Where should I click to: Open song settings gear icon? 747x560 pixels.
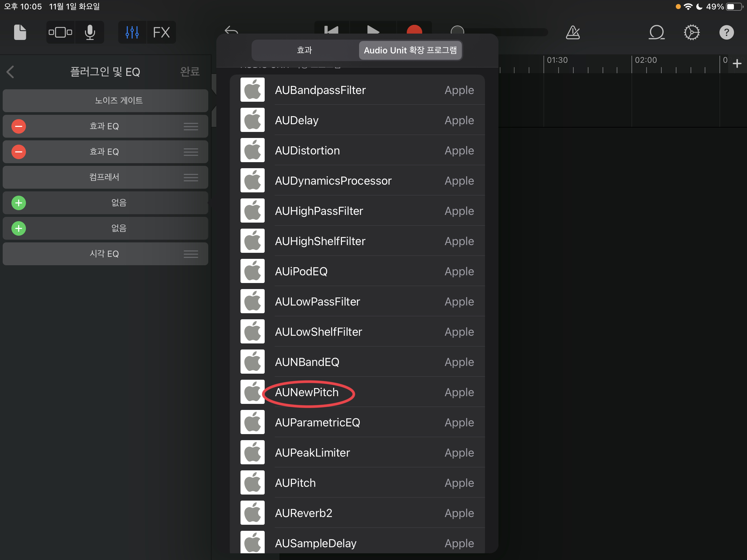tap(692, 33)
